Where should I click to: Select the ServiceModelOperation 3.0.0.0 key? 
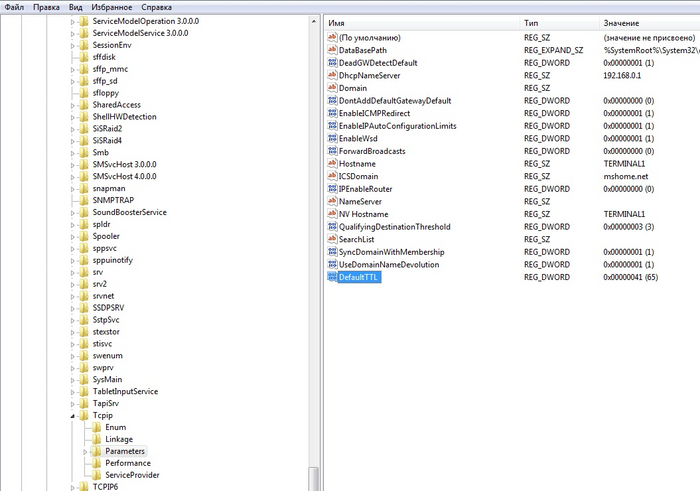click(146, 21)
